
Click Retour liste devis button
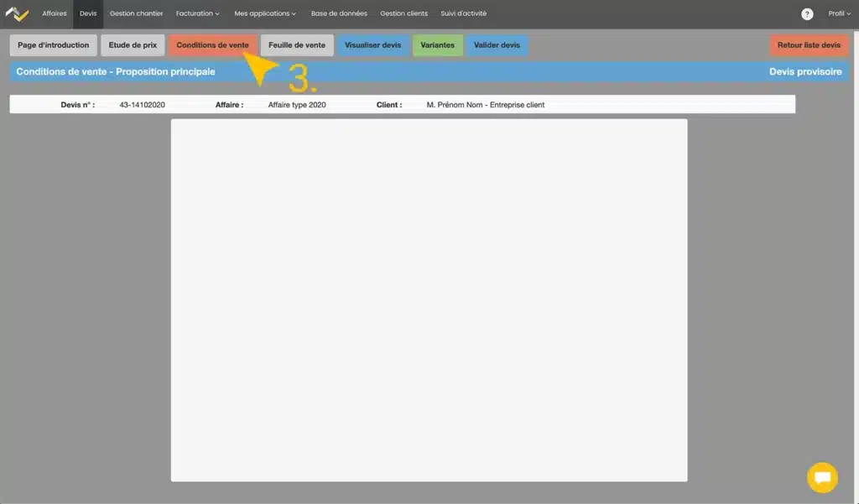(809, 45)
